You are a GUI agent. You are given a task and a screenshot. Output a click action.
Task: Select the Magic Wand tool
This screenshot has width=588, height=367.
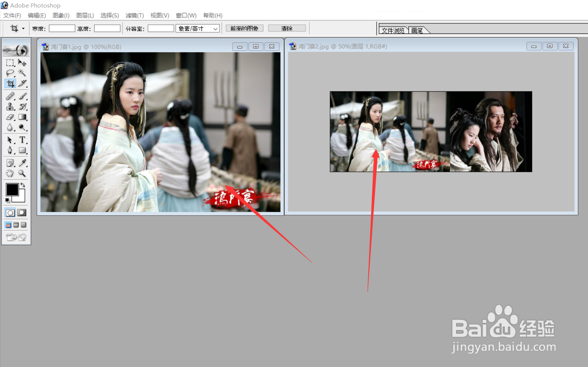[x=22, y=73]
